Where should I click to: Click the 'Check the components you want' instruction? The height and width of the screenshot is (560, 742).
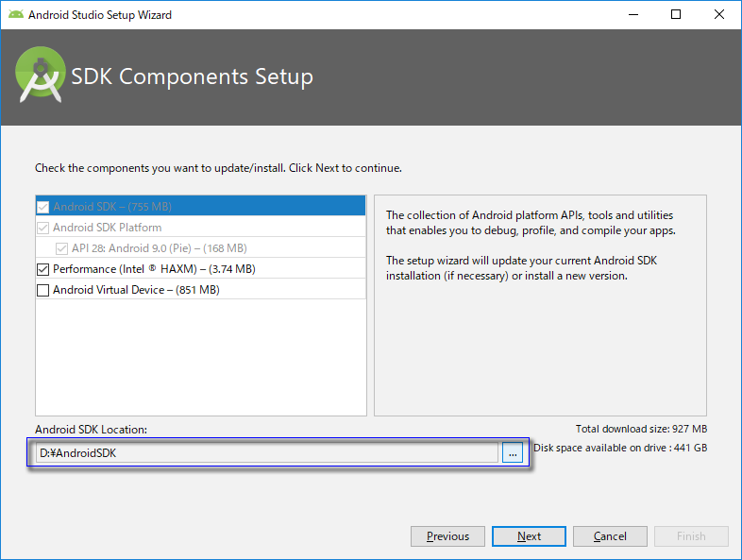point(218,168)
